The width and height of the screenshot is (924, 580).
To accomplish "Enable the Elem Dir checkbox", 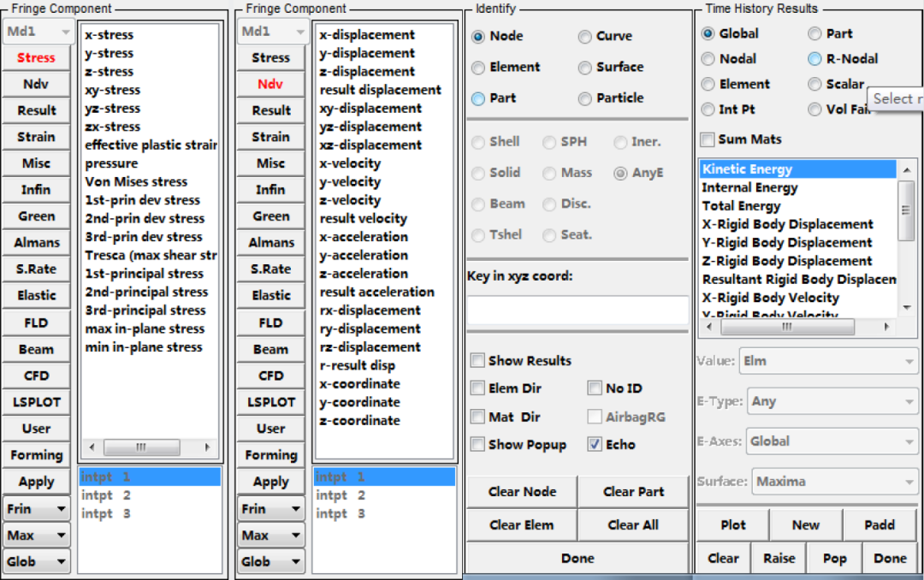I will 477,388.
